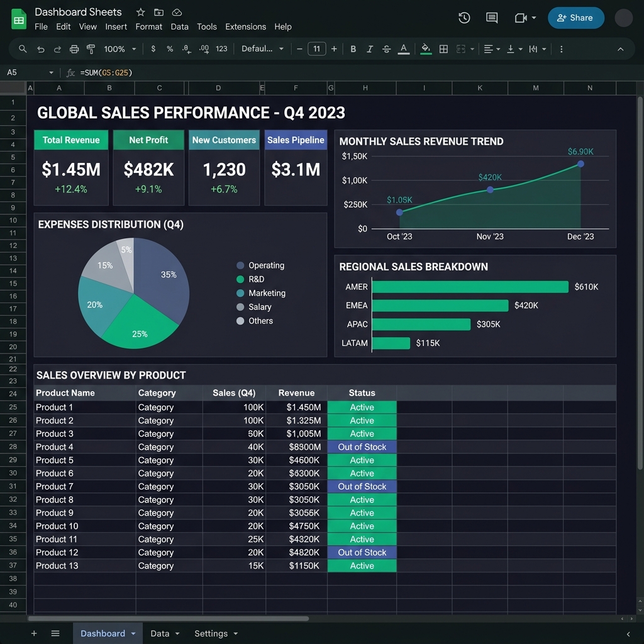The image size is (644, 644).
Task: Open the more toolbar options menu
Action: (561, 49)
